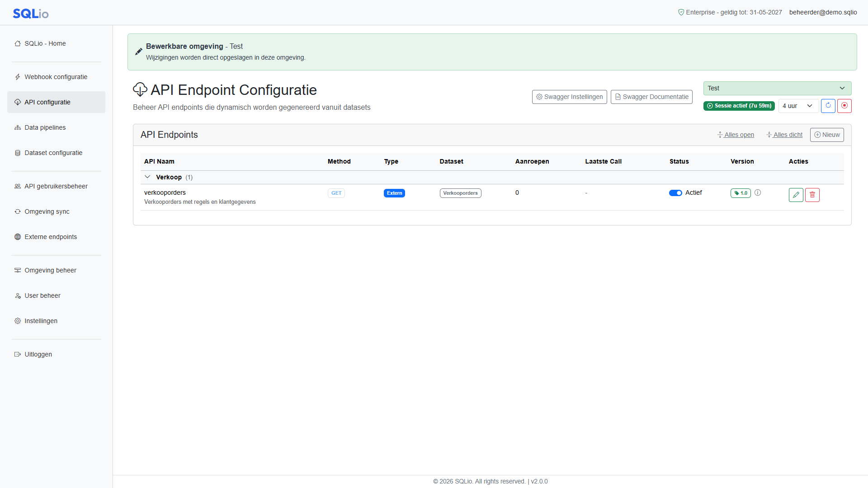868x488 pixels.
Task: Click the Verkooporders dataset badge
Action: (460, 193)
